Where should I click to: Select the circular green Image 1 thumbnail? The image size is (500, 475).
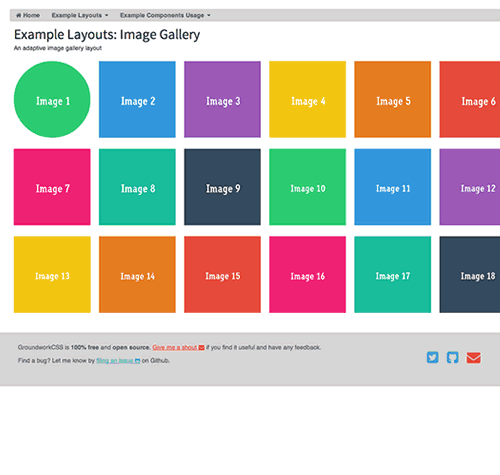(52, 99)
